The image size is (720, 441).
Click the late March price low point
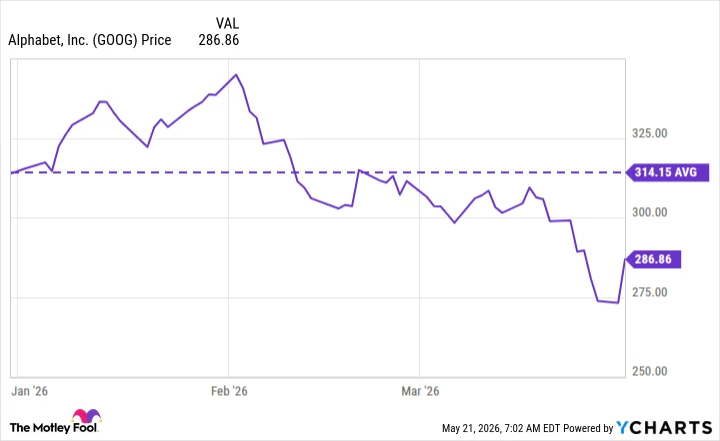pos(618,303)
